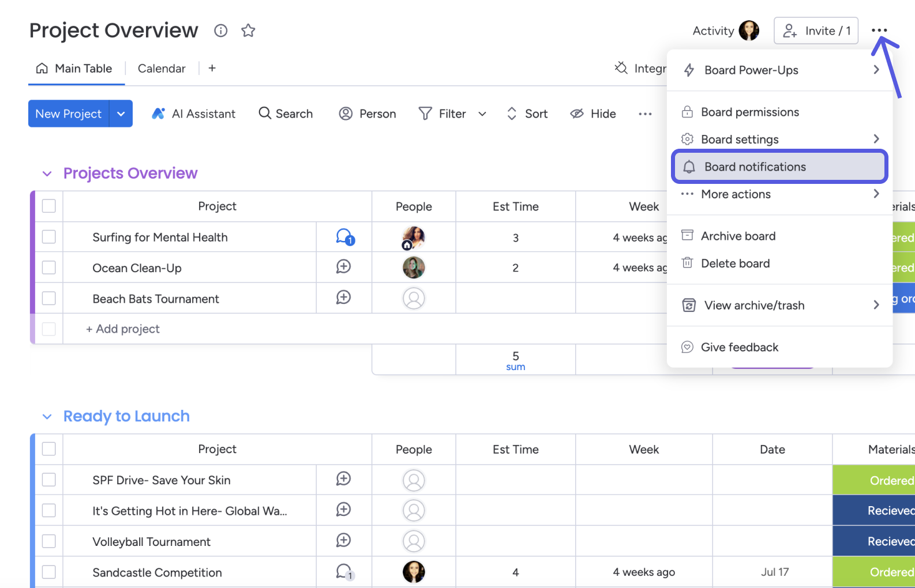Viewport: 915px width, 588px height.
Task: Click Ordered status for SPF Drive row
Action: [873, 480]
